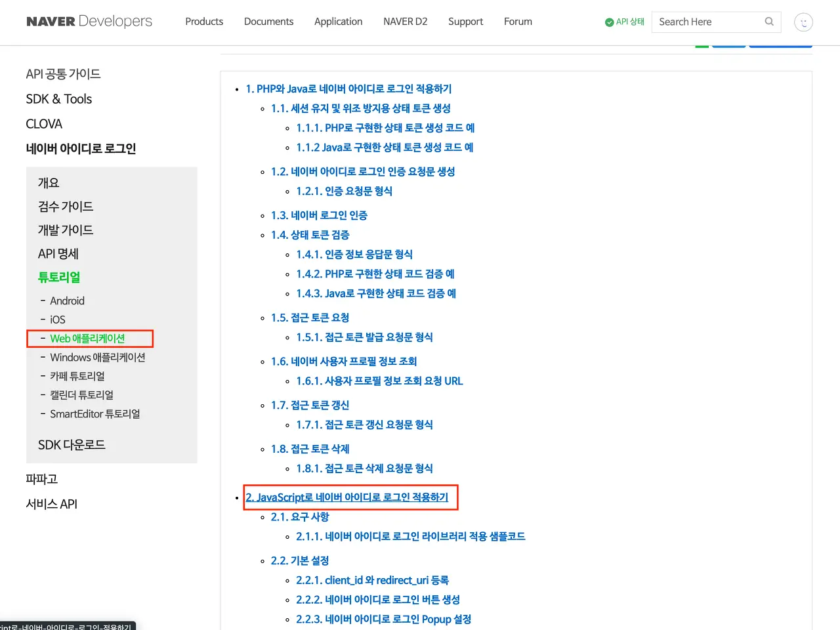The width and height of the screenshot is (840, 630).
Task: Jump to 1.7. 접근 토큰 갱신
Action: coord(310,406)
